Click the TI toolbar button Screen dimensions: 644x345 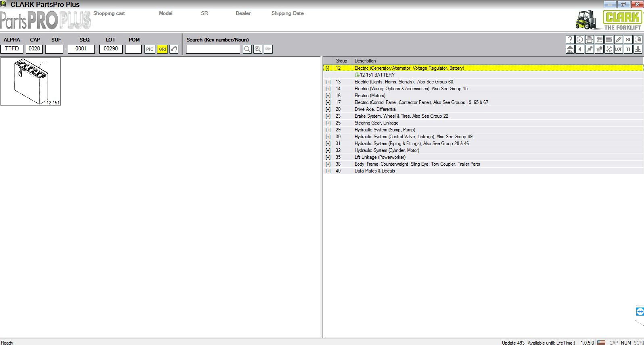pos(628,49)
